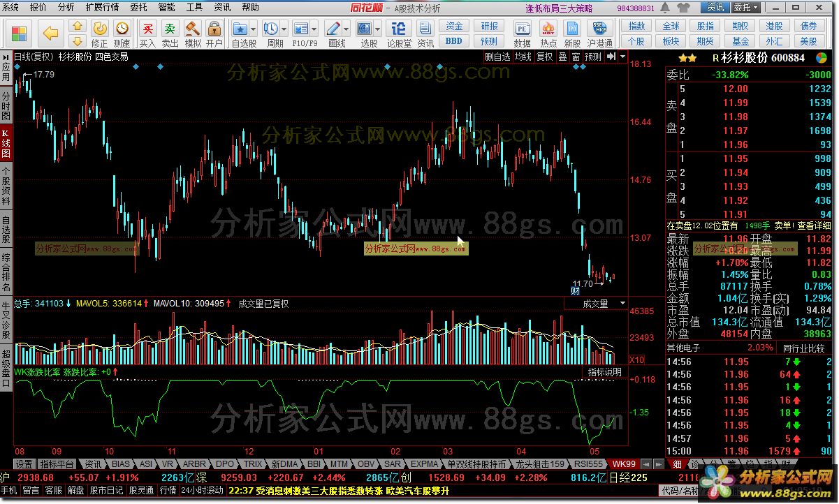
Task: Click the 修正 data repair icon
Action: (100, 28)
